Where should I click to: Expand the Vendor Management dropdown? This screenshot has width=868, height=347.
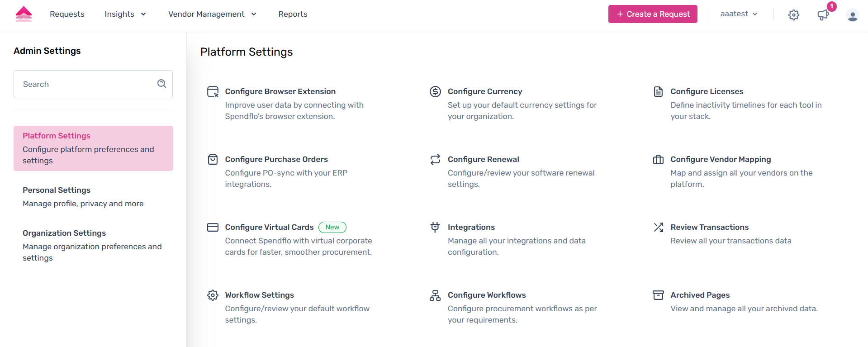point(212,14)
